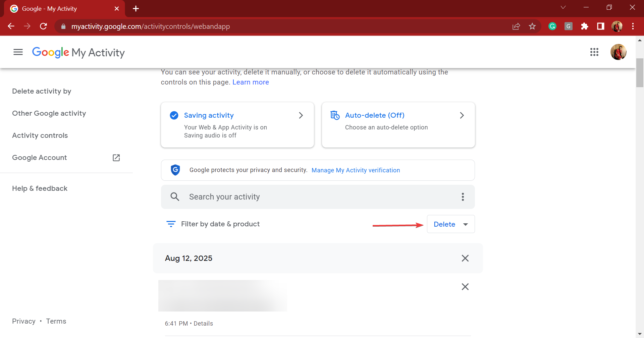Click the address bar URL

tap(151, 26)
